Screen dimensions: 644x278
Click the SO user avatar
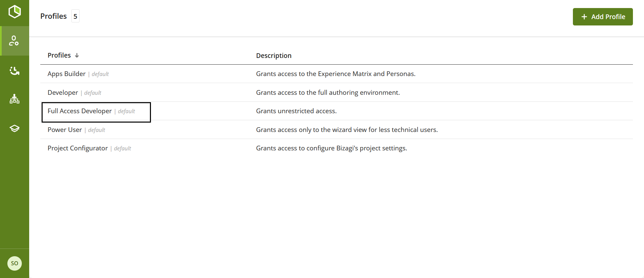point(14,263)
